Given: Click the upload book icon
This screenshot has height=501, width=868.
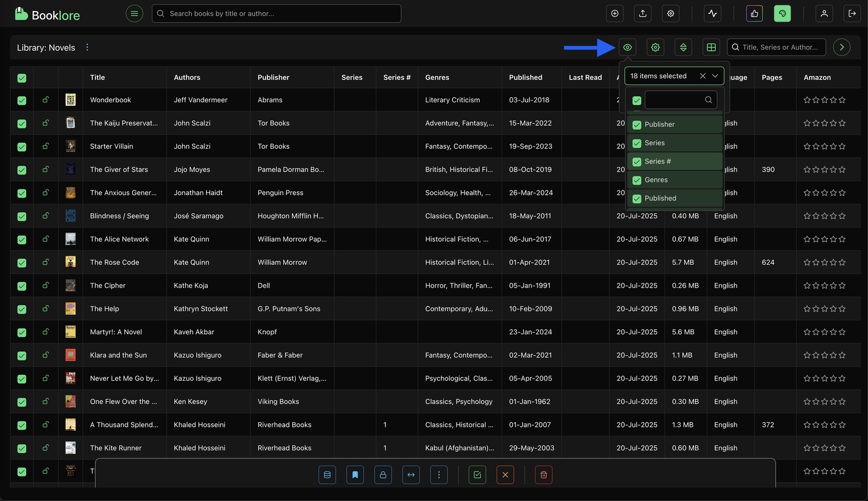Looking at the screenshot, I should tap(642, 13).
